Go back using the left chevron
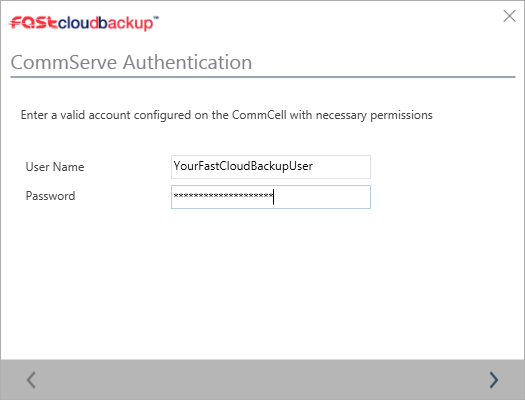 (31, 380)
